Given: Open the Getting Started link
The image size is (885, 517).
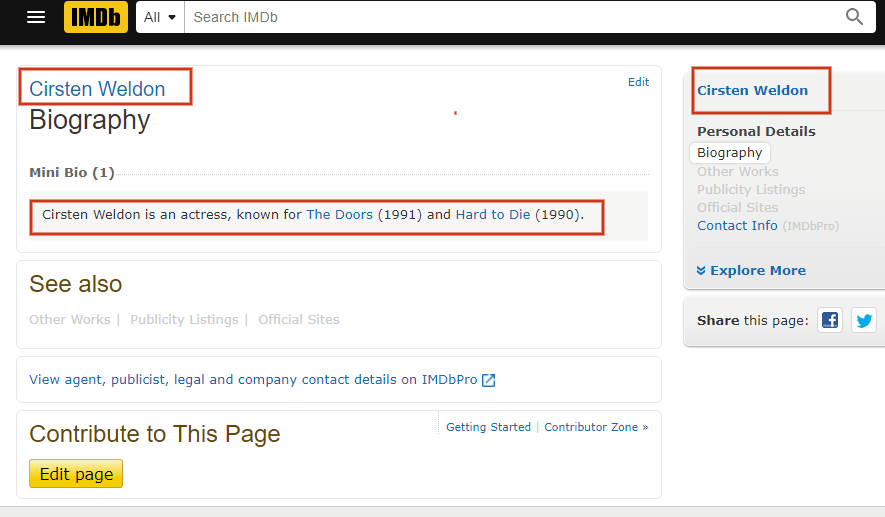Looking at the screenshot, I should click(488, 427).
